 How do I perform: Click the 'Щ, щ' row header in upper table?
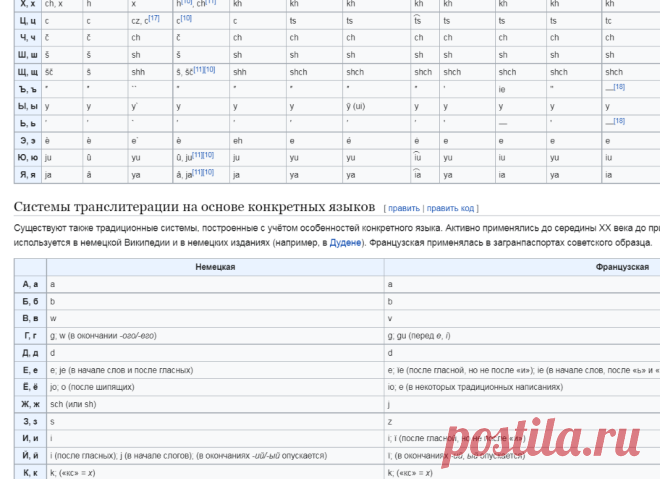click(x=28, y=72)
